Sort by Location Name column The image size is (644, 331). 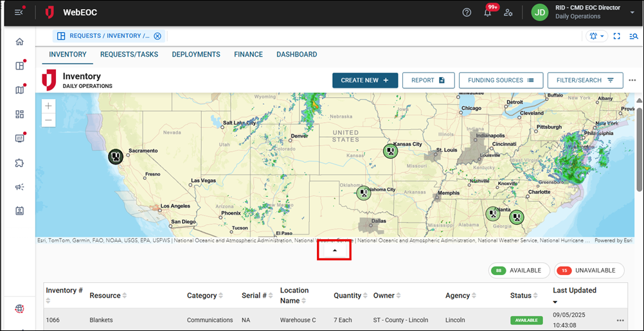point(294,296)
